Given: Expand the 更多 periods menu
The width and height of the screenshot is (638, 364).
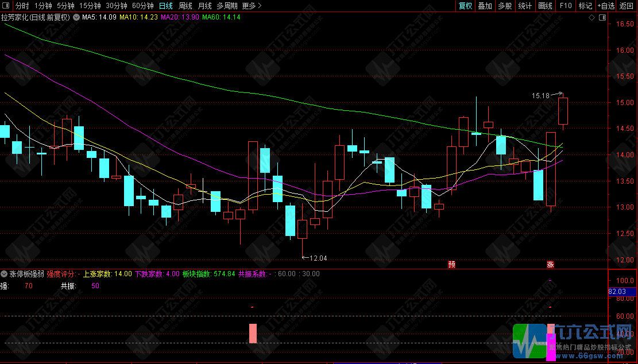Looking at the screenshot, I should point(252,6).
